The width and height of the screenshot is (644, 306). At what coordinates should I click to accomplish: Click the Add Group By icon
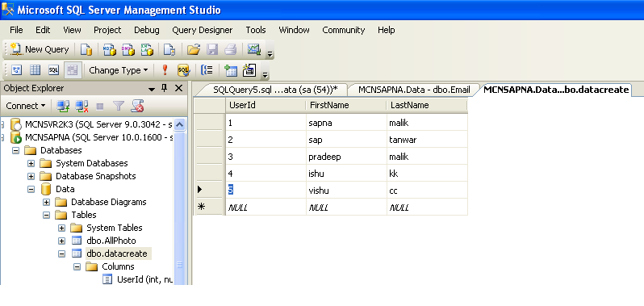(x=207, y=70)
